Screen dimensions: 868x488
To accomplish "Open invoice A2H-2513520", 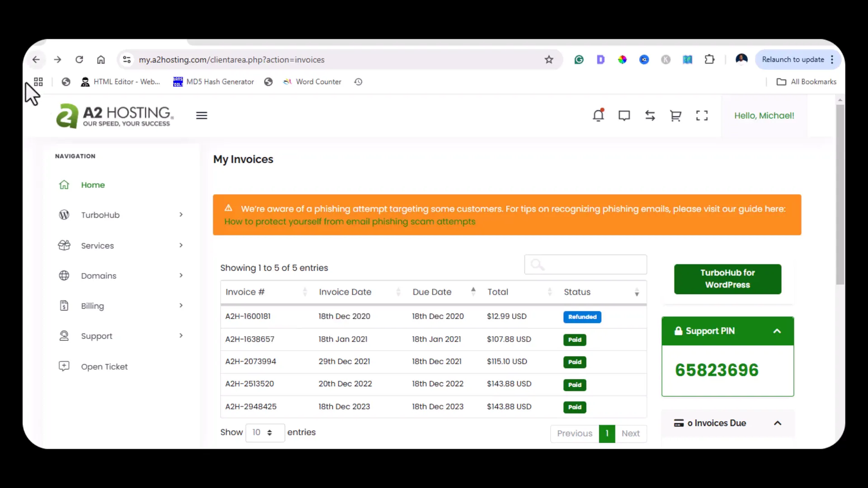I will 250,384.
